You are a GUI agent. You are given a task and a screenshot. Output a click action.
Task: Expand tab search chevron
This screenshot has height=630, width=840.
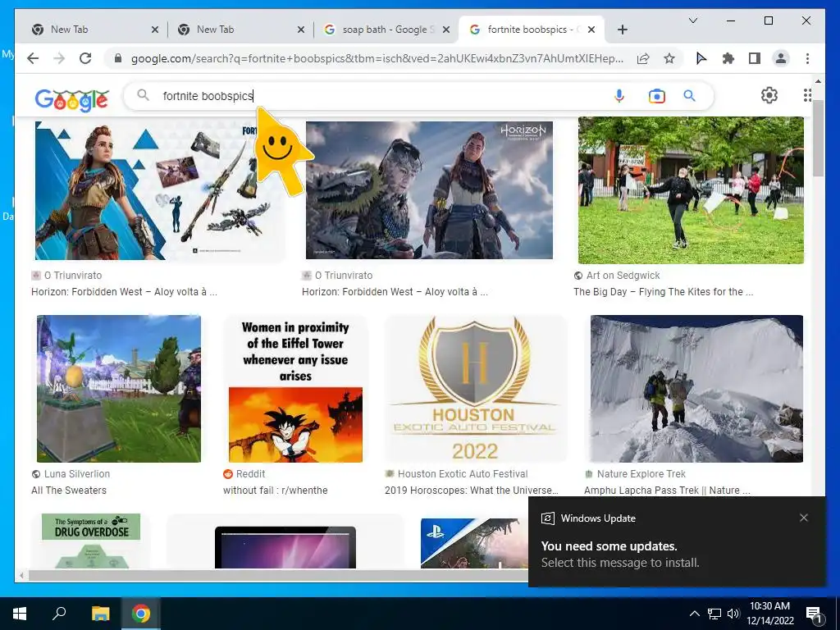coord(692,21)
